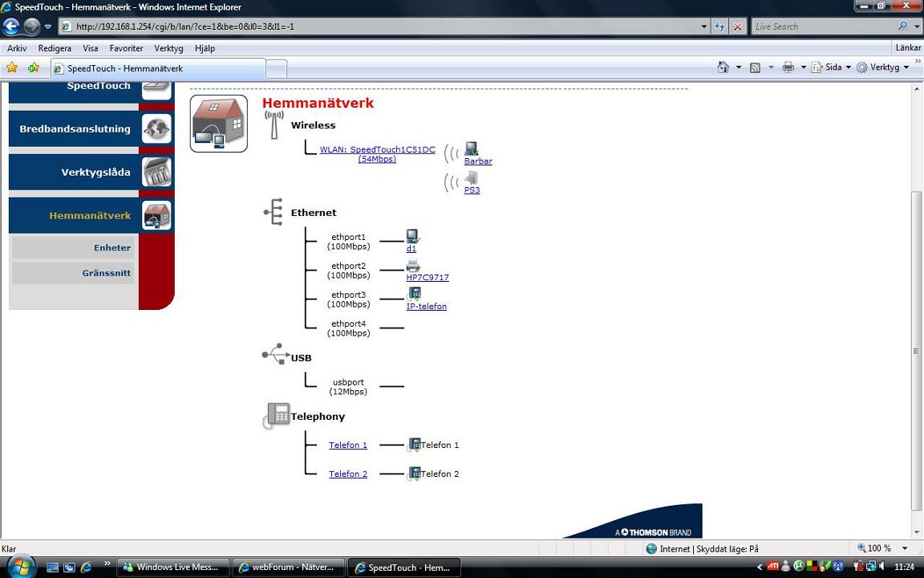Viewport: 924px width, 578px height.
Task: Open the HP7C9717 printer link
Action: click(x=428, y=277)
